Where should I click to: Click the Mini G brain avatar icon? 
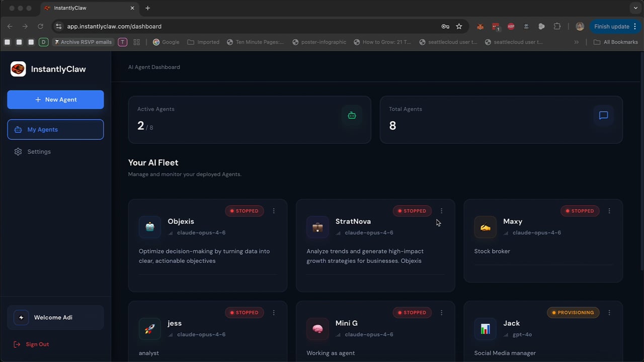(x=317, y=329)
